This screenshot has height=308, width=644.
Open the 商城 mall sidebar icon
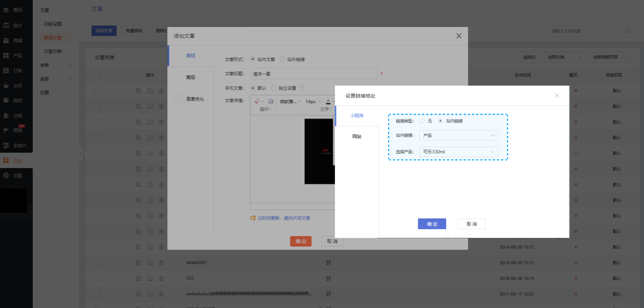pyautogui.click(x=6, y=40)
